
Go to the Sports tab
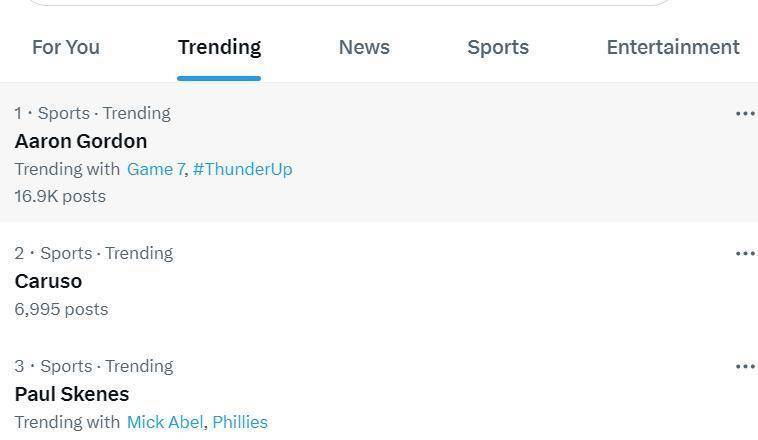[498, 47]
